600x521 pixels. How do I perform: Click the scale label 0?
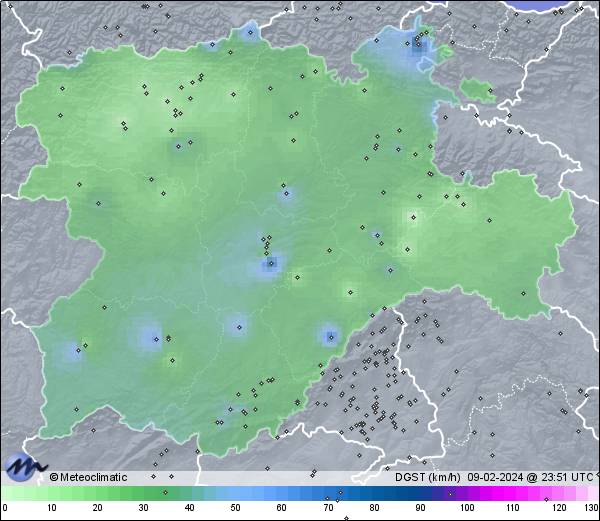(x=5, y=508)
